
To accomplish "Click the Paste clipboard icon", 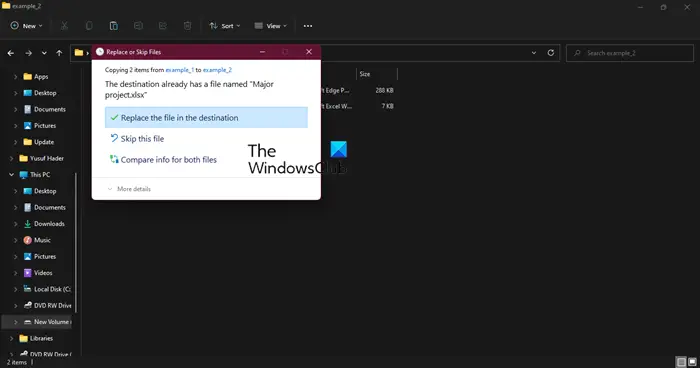I will [x=113, y=26].
